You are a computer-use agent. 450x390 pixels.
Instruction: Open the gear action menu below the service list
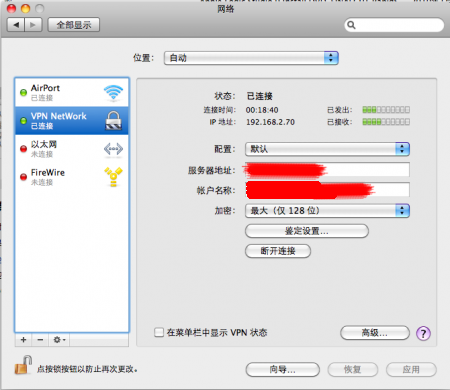tap(59, 340)
